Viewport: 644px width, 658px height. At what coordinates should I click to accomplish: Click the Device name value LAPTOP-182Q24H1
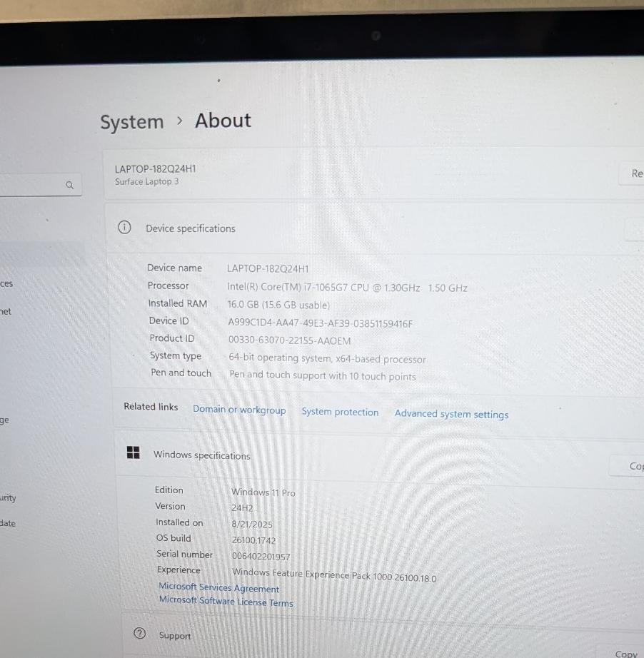268,268
